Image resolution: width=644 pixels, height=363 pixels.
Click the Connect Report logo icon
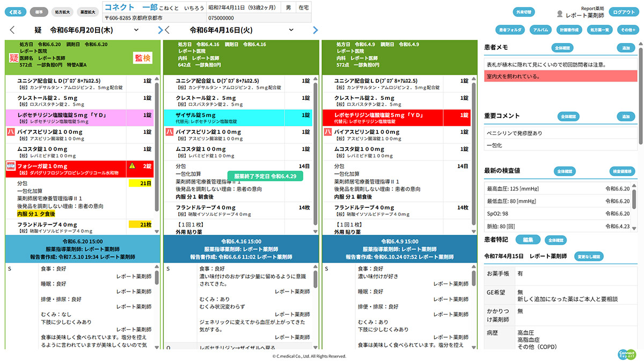(626, 354)
